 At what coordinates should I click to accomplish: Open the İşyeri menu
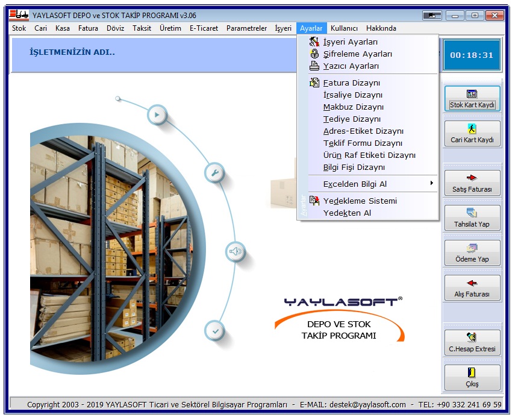[x=283, y=28]
